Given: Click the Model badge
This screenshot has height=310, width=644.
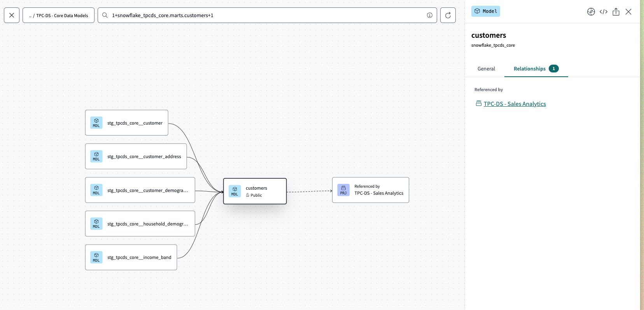Looking at the screenshot, I should click(485, 11).
